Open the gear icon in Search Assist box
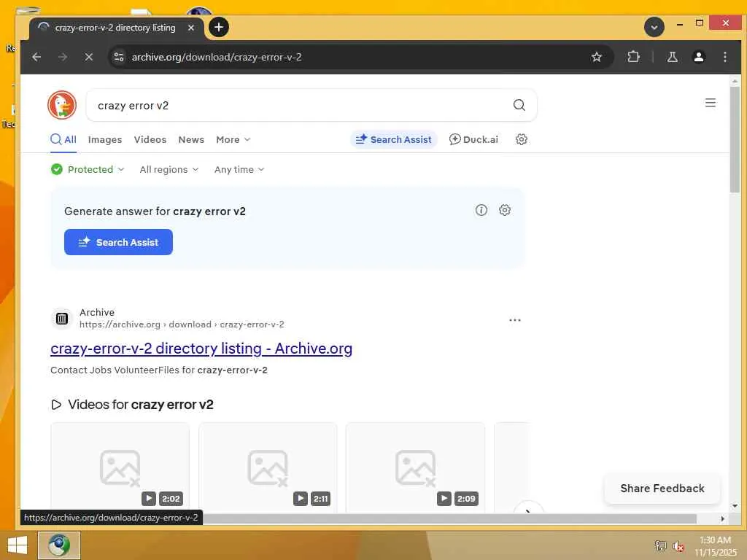Viewport: 747px width, 560px height. point(505,210)
